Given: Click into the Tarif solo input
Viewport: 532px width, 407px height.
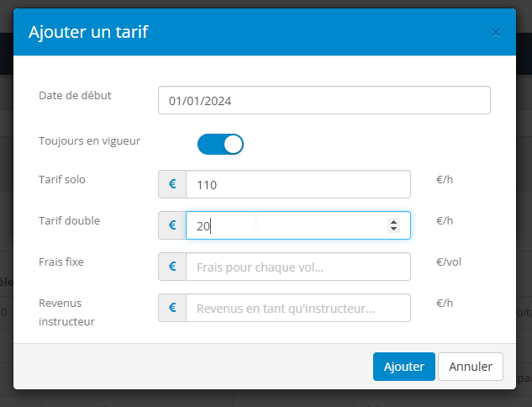Looking at the screenshot, I should point(298,184).
